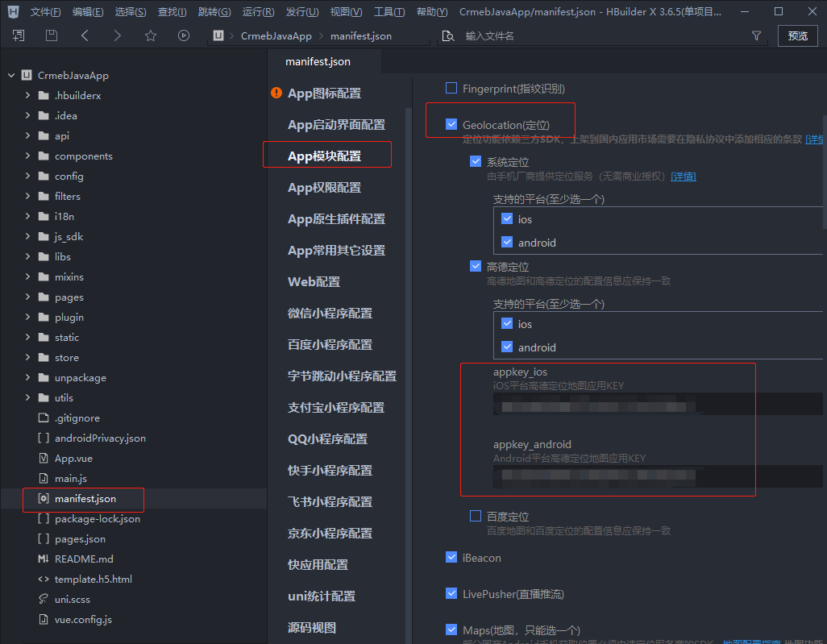Image resolution: width=827 pixels, height=644 pixels.
Task: Click the appkey_ios input field
Action: pyautogui.click(x=658, y=404)
